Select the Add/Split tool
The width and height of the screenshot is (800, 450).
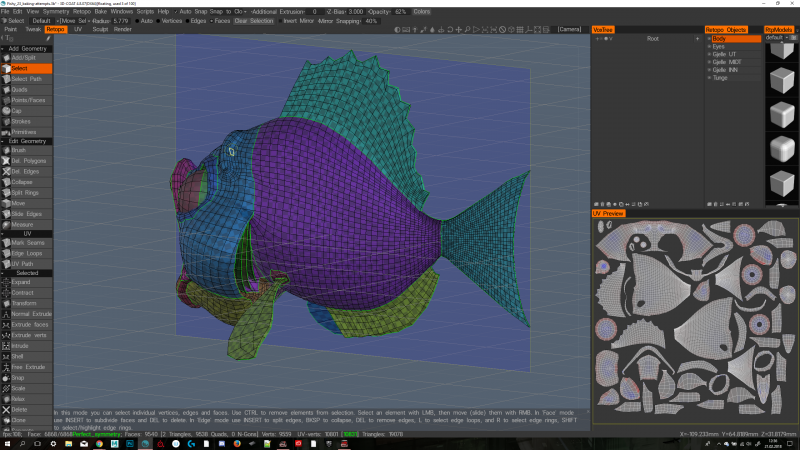point(27,58)
